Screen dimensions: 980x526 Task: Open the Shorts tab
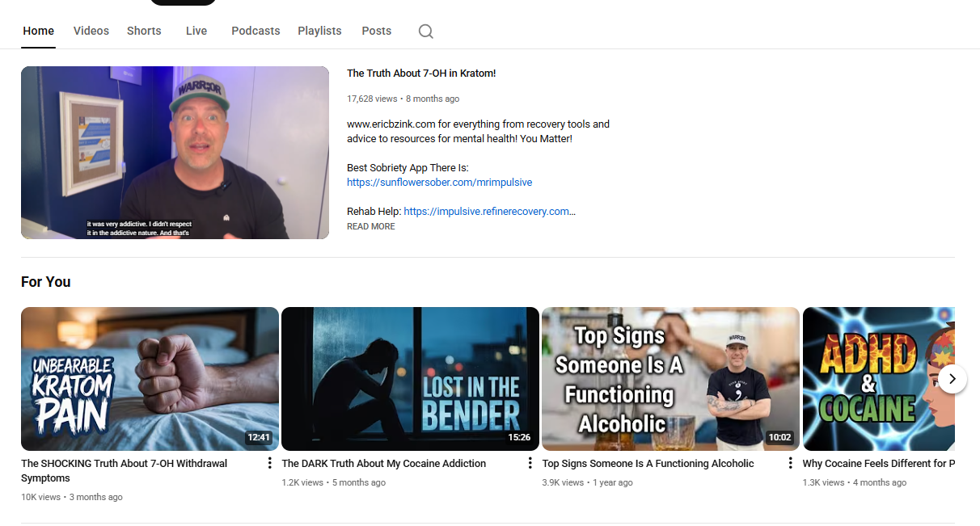(x=144, y=31)
